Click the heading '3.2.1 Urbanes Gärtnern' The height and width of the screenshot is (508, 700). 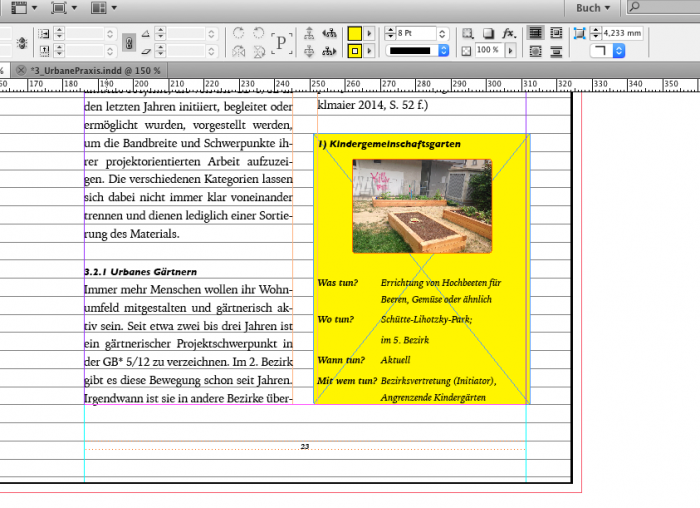coord(140,272)
